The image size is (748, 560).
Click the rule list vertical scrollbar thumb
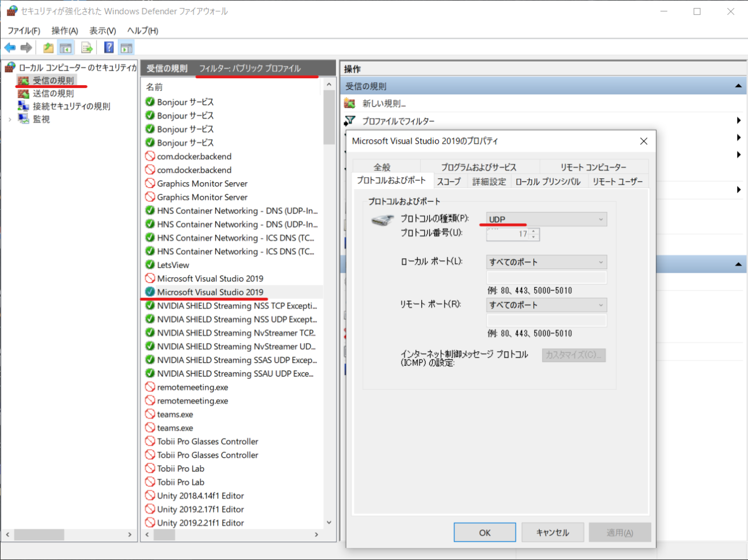pyautogui.click(x=329, y=117)
